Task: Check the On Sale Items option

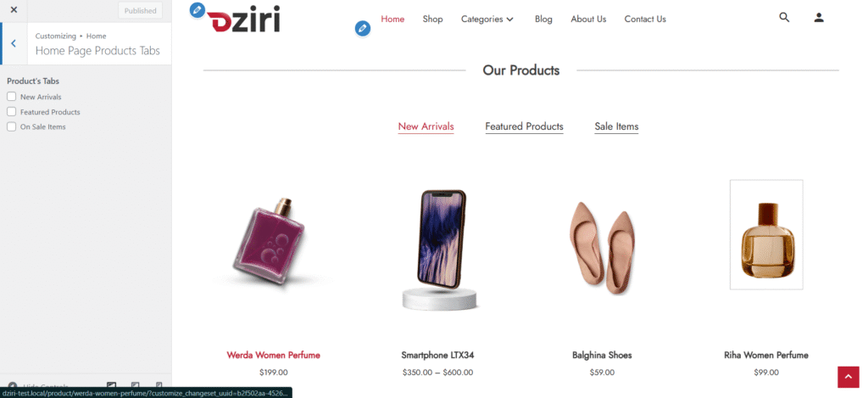Action: point(11,126)
